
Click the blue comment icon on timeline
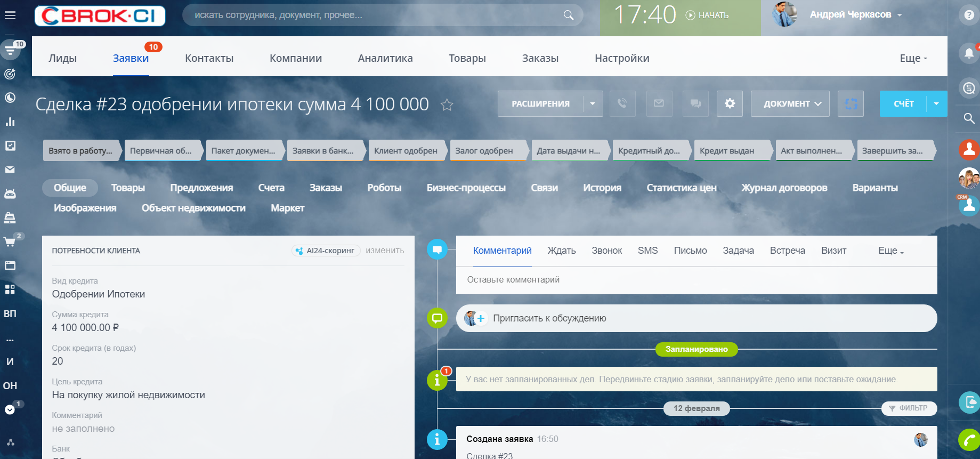(x=437, y=249)
